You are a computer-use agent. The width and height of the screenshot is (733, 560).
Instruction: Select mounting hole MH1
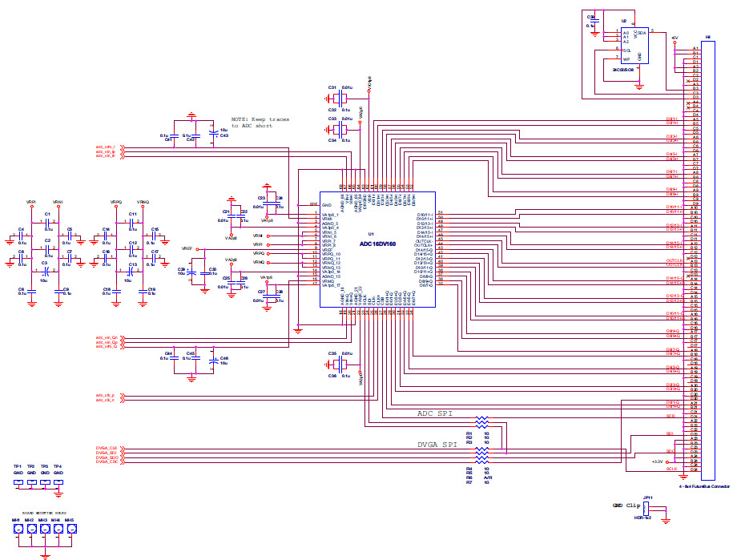(16, 530)
